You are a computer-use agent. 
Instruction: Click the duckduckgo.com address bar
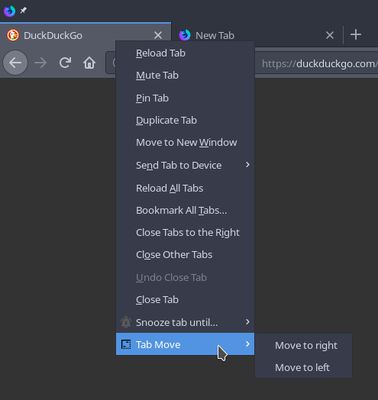point(317,63)
